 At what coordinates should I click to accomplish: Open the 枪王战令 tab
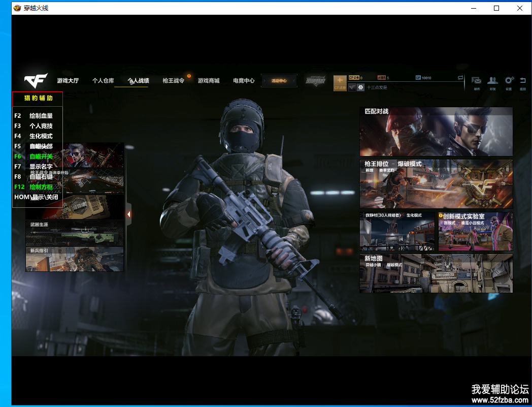point(174,80)
